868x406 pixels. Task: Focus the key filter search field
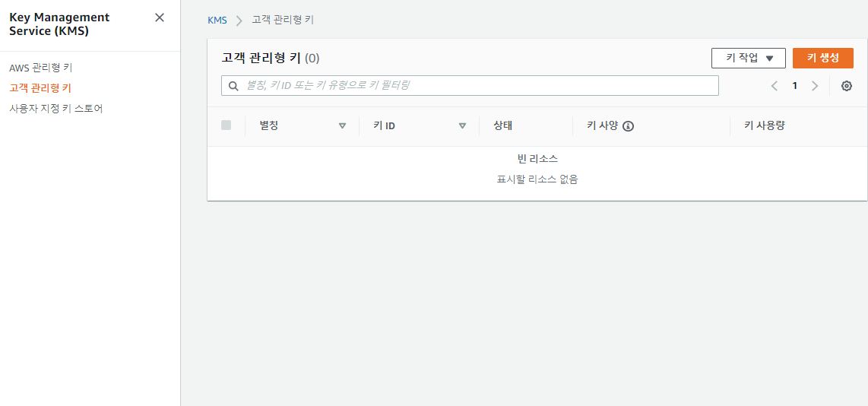click(470, 86)
